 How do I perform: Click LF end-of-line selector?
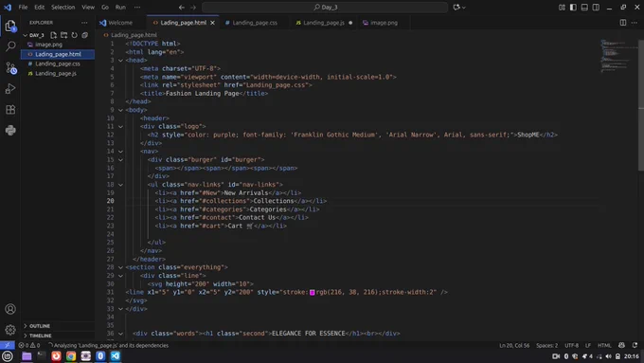(588, 345)
